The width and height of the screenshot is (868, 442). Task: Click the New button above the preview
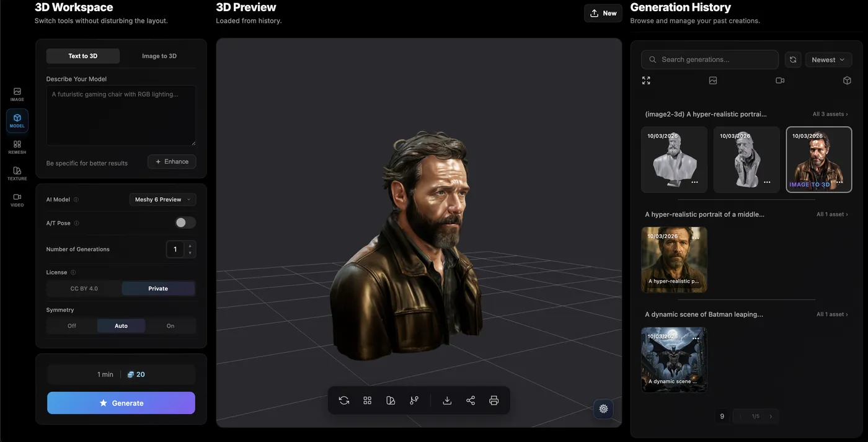[x=603, y=13]
